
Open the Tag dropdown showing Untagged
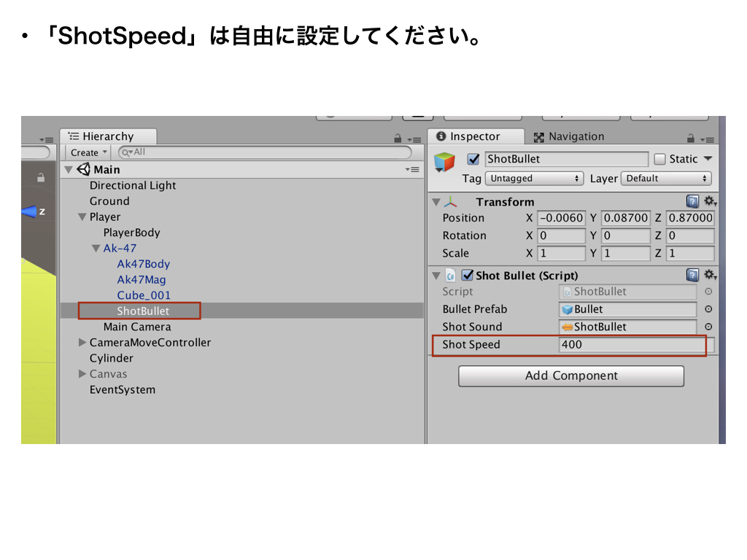534,179
